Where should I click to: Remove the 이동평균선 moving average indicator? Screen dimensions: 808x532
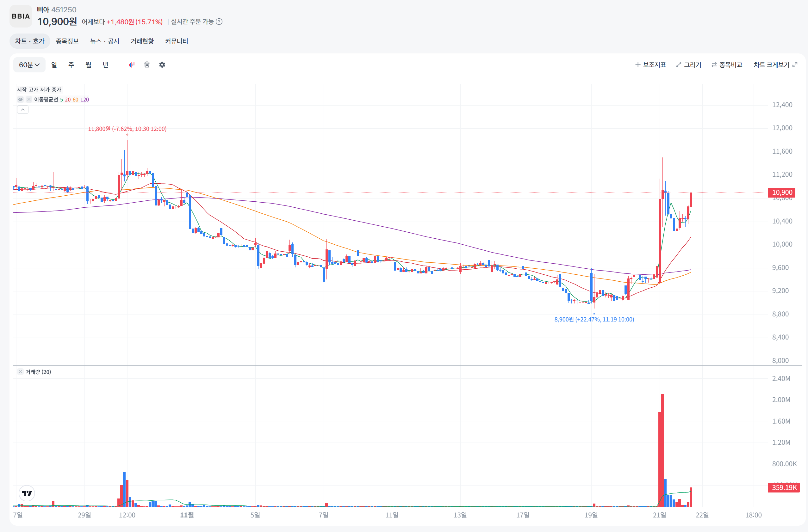point(29,99)
